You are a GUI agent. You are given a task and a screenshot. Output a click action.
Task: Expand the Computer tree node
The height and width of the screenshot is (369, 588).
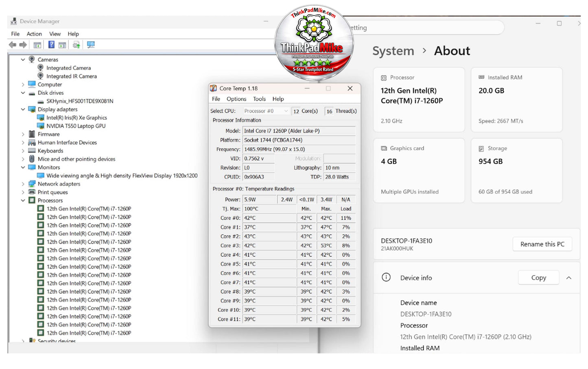coord(23,85)
